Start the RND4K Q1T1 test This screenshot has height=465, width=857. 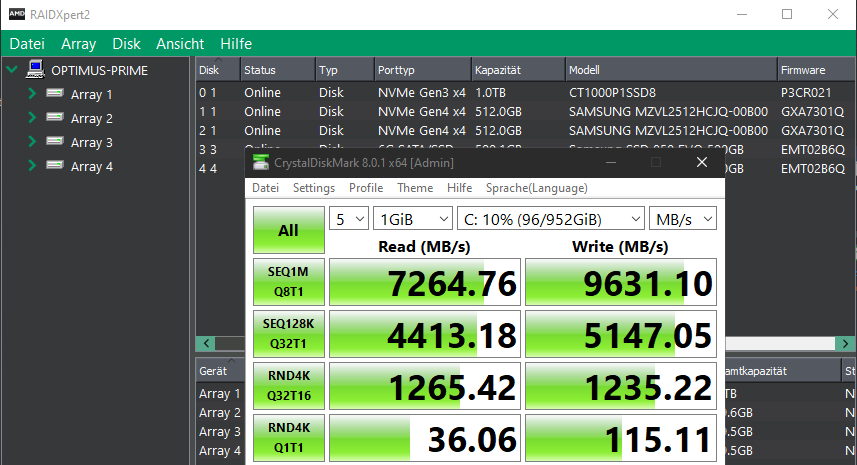coord(289,437)
